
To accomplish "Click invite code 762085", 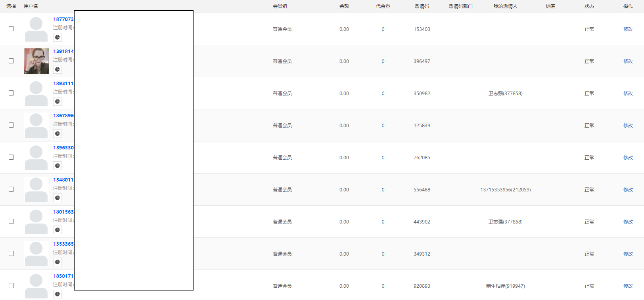I will point(422,158).
